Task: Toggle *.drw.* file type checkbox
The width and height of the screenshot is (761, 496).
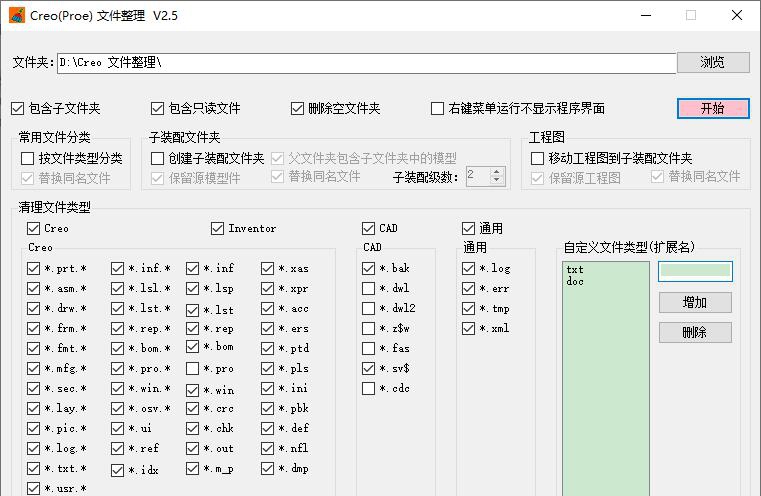Action: click(x=33, y=309)
